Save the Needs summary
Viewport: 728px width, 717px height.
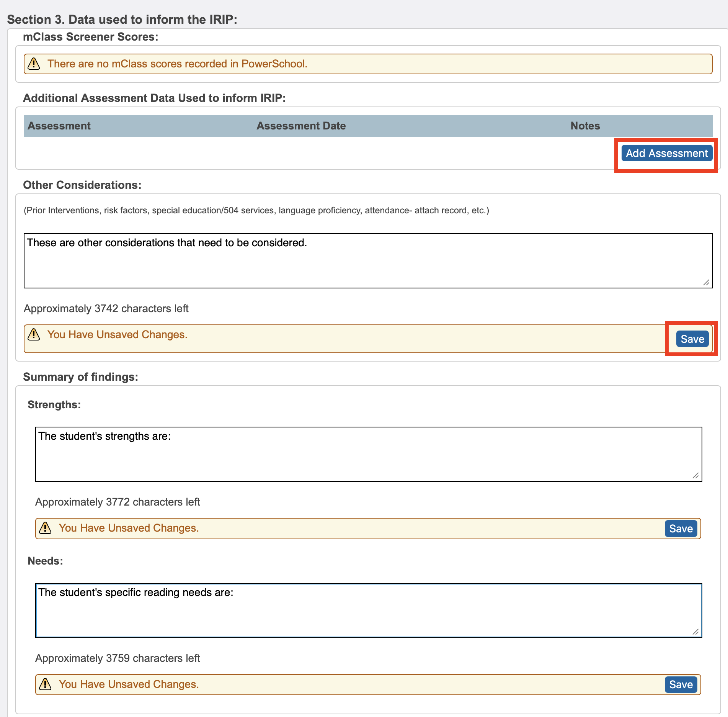click(x=680, y=684)
